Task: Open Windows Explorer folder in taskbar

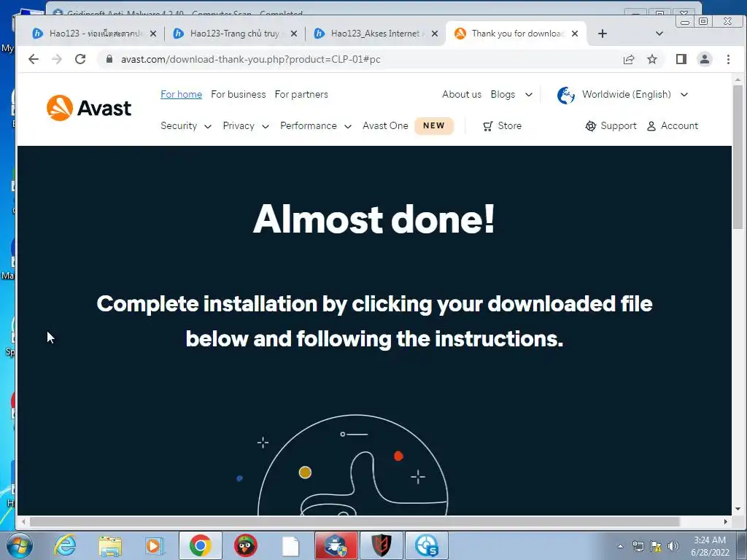Action: [x=110, y=545]
